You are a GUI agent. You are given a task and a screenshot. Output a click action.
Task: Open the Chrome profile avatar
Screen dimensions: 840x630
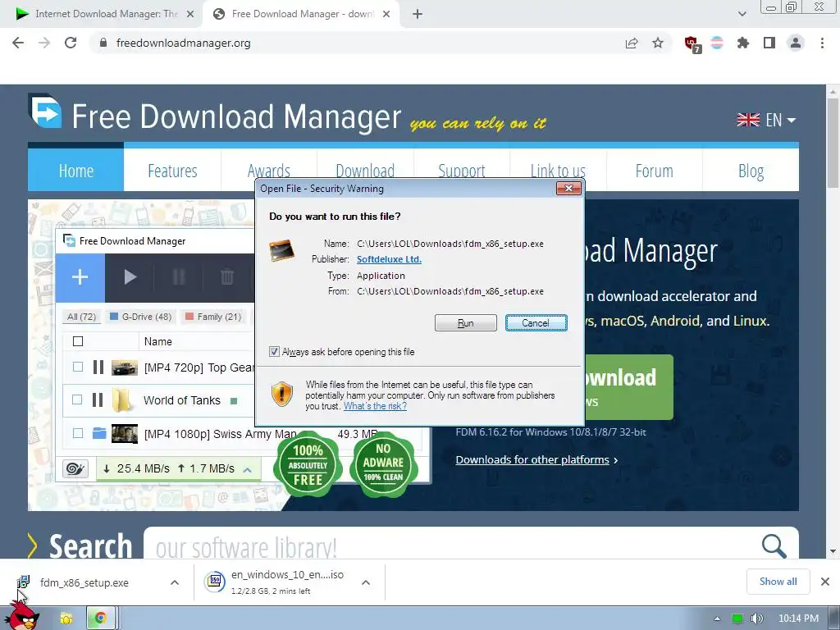[x=796, y=43]
